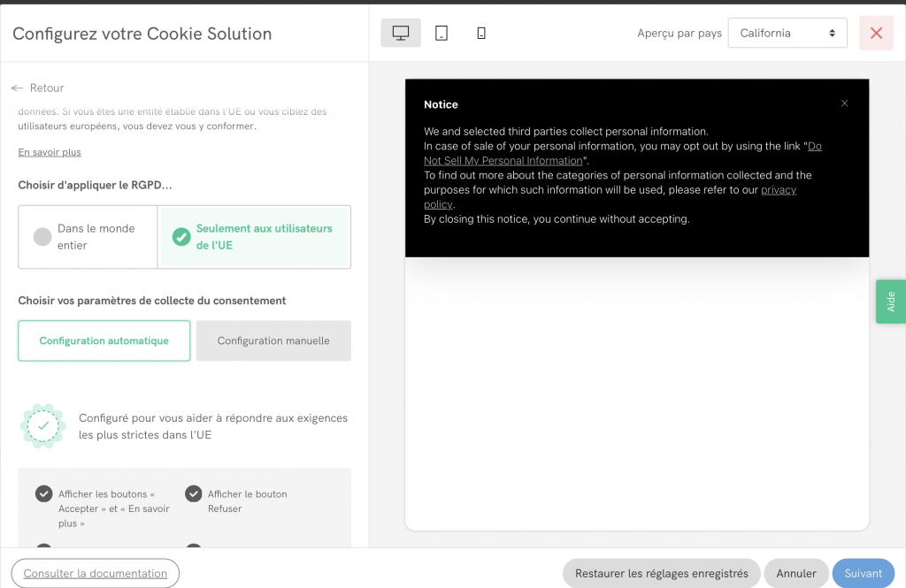906x588 pixels.
Task: Toggle 'Afficher le bouton Refuser' checkmark
Action: [193, 493]
